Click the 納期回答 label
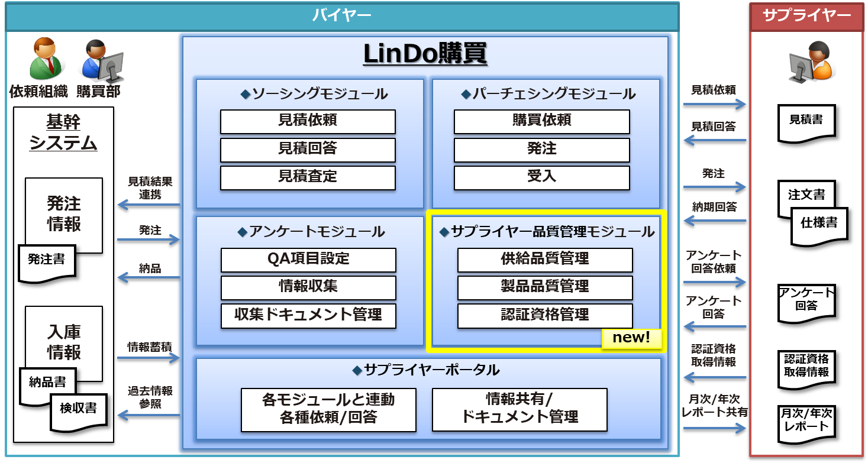The image size is (868, 463). click(x=714, y=208)
